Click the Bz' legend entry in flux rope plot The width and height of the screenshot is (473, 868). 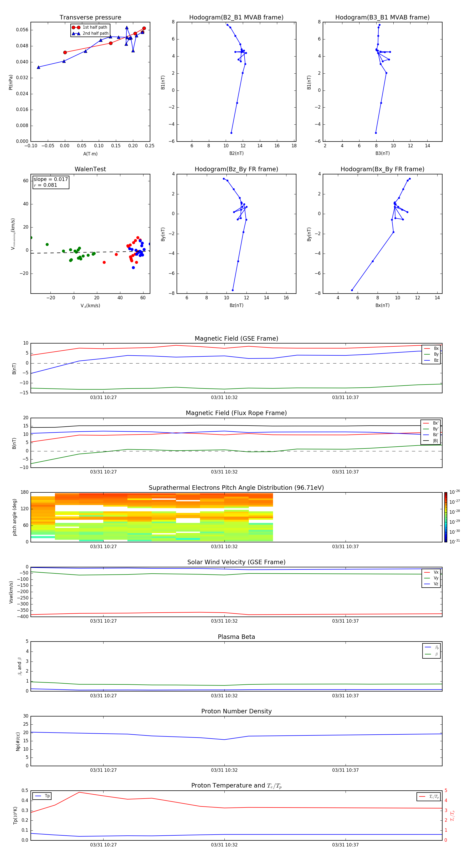[431, 435]
